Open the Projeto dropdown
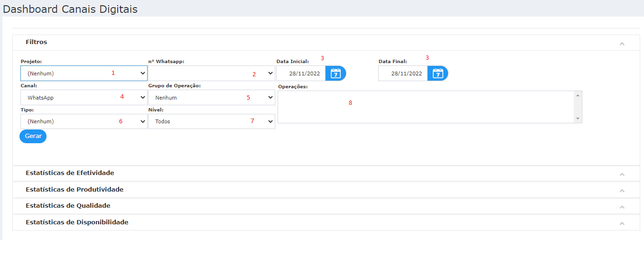644x258 pixels. (x=84, y=74)
